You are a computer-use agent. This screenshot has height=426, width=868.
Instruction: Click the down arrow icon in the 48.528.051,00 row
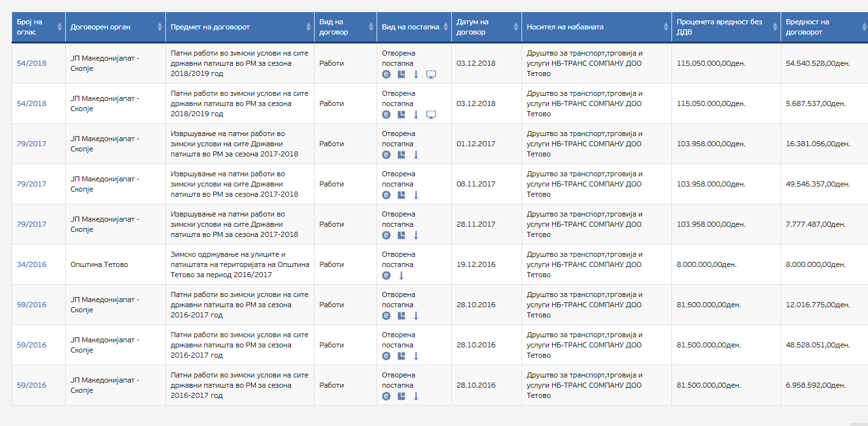(x=416, y=356)
